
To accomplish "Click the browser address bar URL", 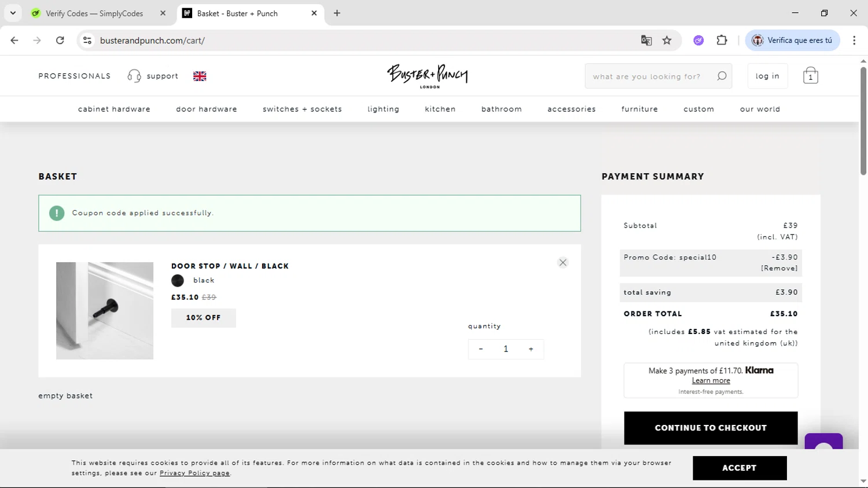I will point(152,41).
